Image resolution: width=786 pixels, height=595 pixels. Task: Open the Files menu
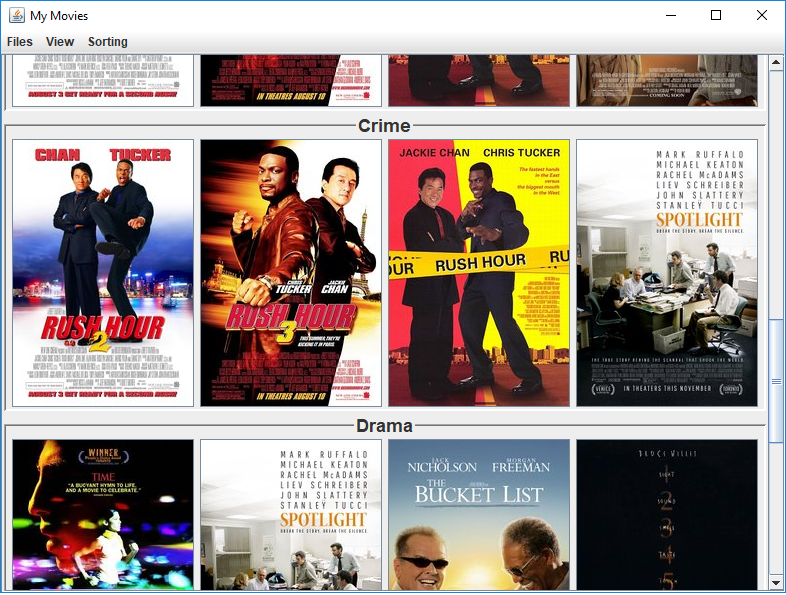pyautogui.click(x=20, y=42)
